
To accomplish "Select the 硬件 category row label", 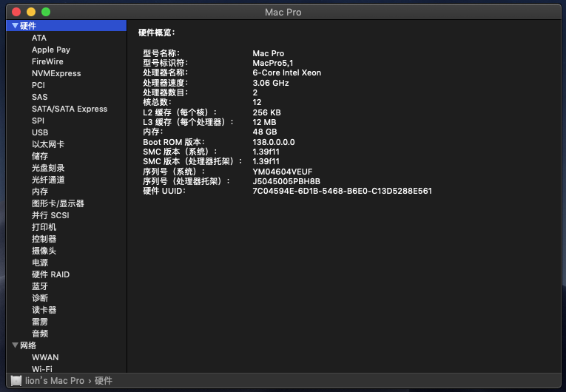I will pyautogui.click(x=28, y=26).
